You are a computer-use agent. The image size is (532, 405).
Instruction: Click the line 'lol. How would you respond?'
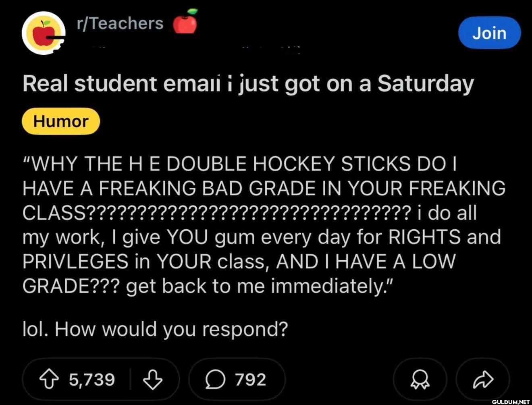[x=155, y=329]
